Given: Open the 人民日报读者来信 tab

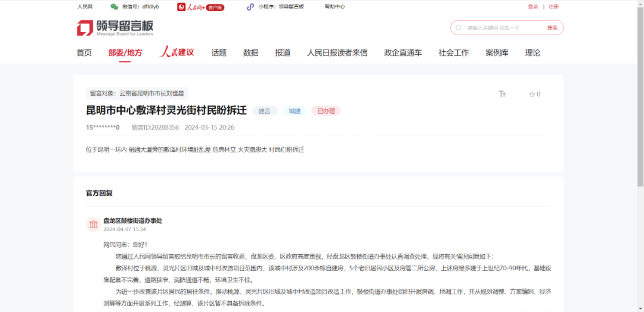Looking at the screenshot, I should [337, 52].
